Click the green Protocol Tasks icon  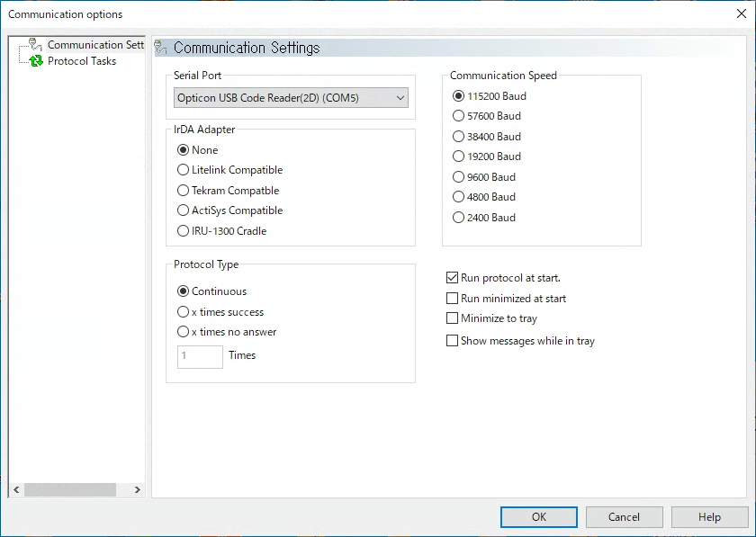click(x=36, y=61)
